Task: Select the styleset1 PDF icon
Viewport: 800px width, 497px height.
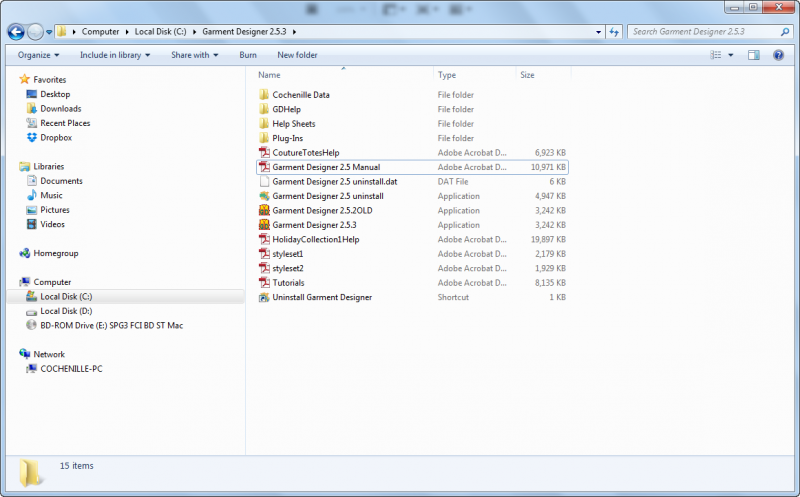Action: pos(264,254)
